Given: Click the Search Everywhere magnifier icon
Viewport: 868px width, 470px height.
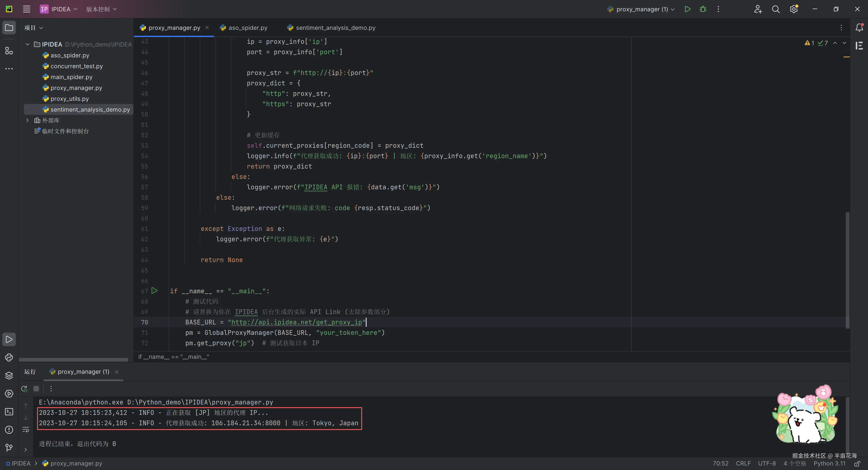Looking at the screenshot, I should click(x=776, y=9).
